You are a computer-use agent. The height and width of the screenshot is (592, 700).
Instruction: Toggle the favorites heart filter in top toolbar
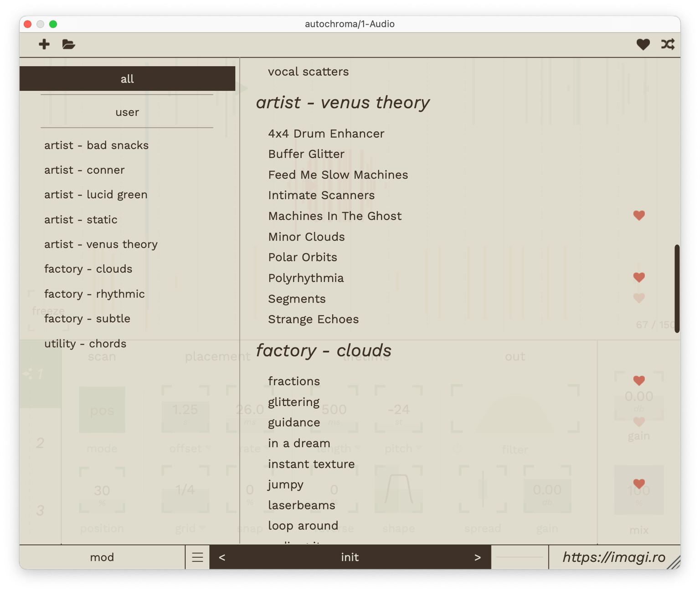pyautogui.click(x=643, y=44)
